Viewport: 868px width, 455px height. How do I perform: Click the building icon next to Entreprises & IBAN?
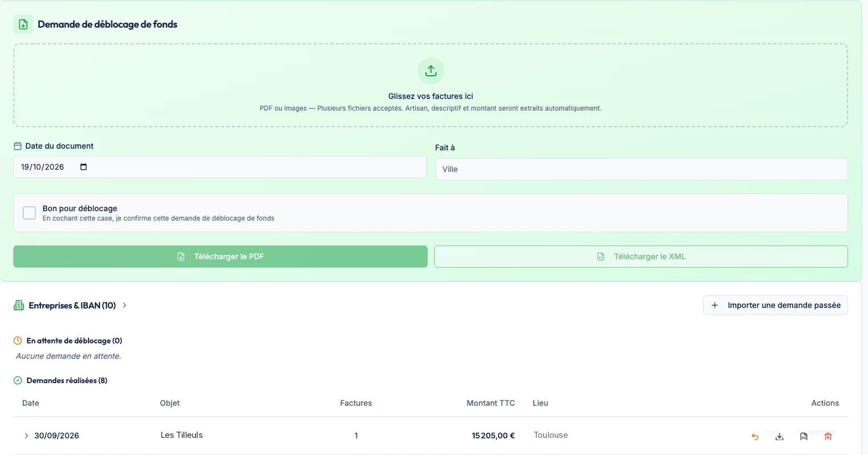(x=19, y=305)
